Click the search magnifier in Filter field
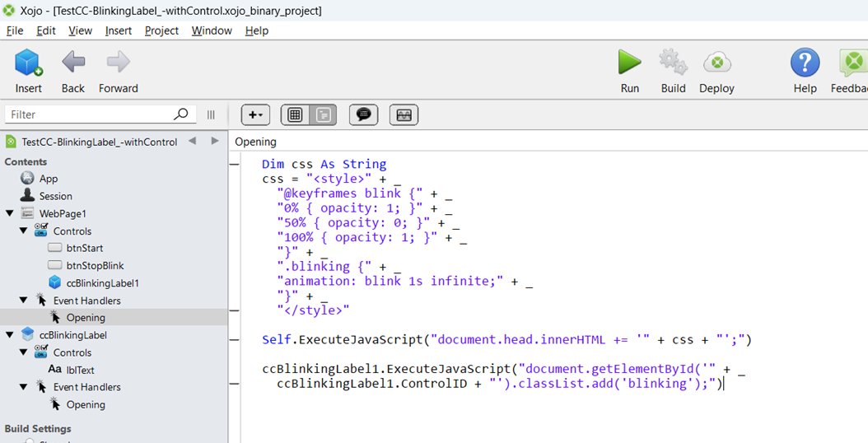This screenshot has width=868, height=443. (x=180, y=114)
